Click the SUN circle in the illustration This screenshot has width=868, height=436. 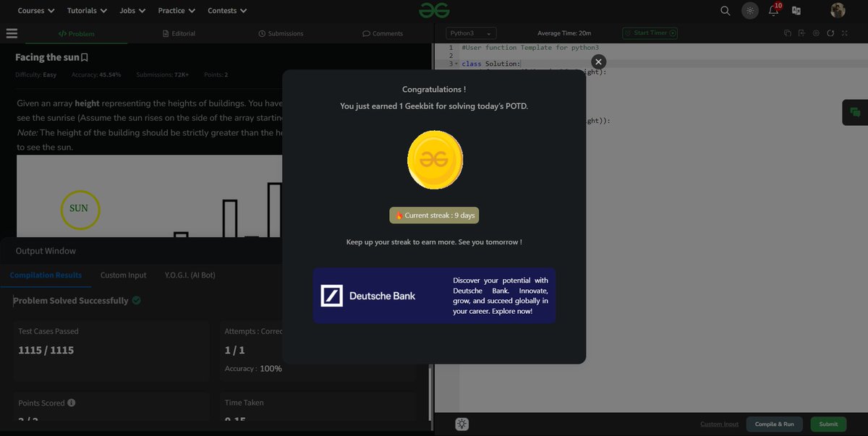click(79, 209)
